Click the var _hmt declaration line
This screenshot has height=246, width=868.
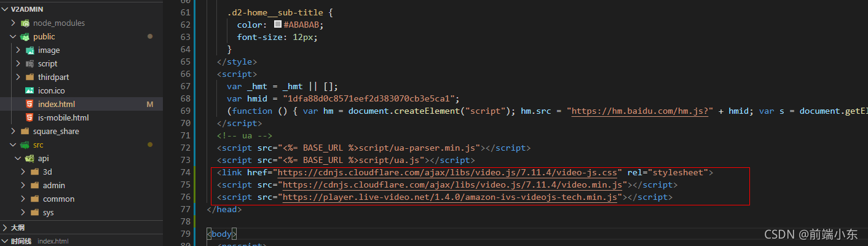tap(282, 87)
